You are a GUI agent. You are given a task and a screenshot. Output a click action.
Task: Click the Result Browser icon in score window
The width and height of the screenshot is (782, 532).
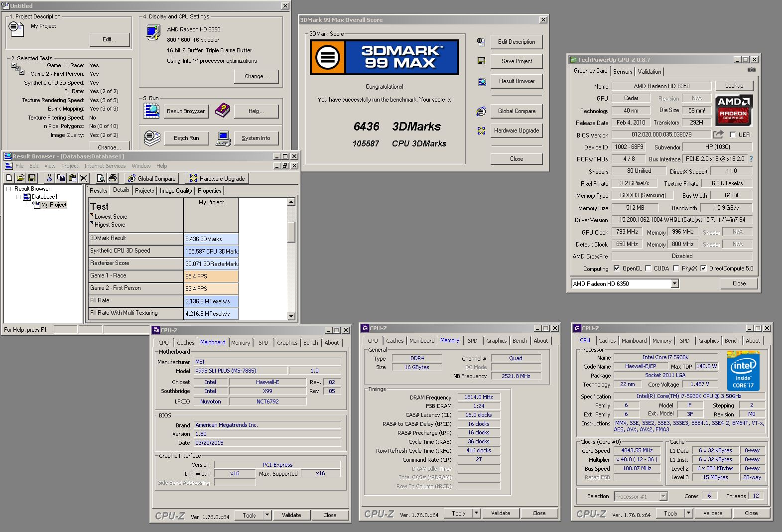[x=482, y=82]
